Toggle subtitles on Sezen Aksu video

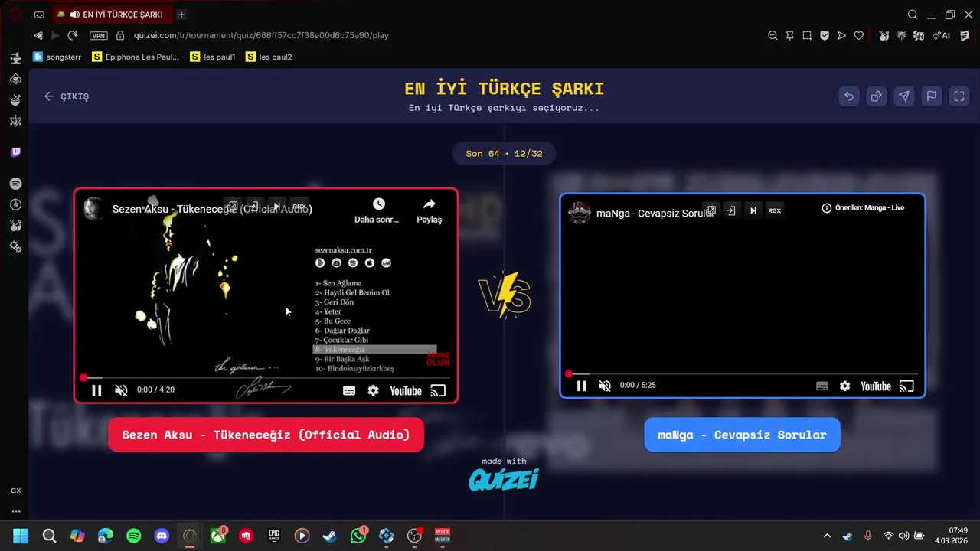pyautogui.click(x=349, y=390)
